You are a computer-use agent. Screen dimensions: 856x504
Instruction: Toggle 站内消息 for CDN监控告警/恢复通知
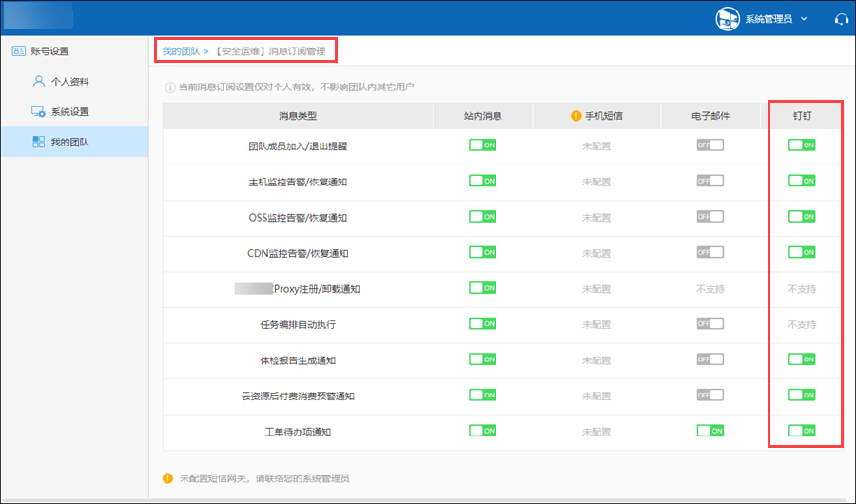(482, 252)
